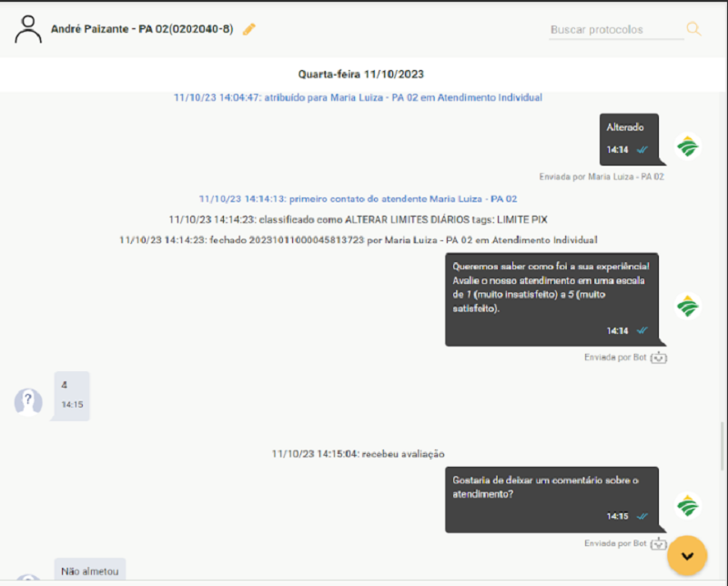Click the 'atribuído para Maria Luiza' log link

pos(358,97)
